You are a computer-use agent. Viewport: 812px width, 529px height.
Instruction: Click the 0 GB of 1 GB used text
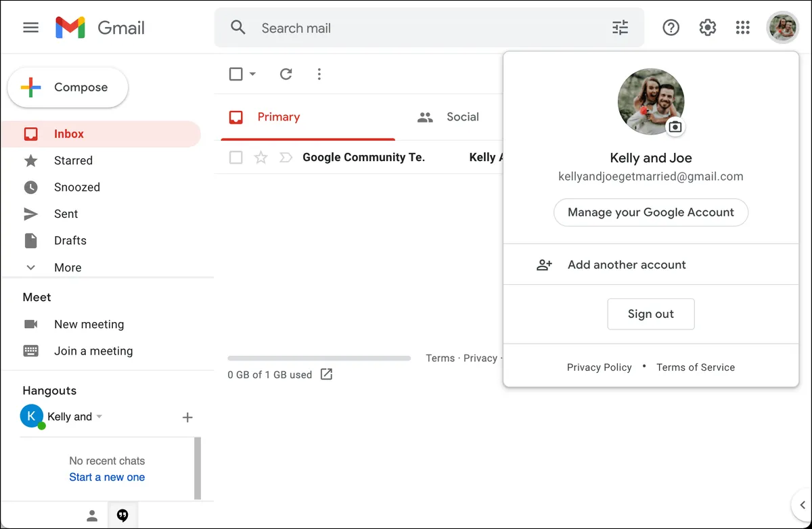pyautogui.click(x=270, y=374)
